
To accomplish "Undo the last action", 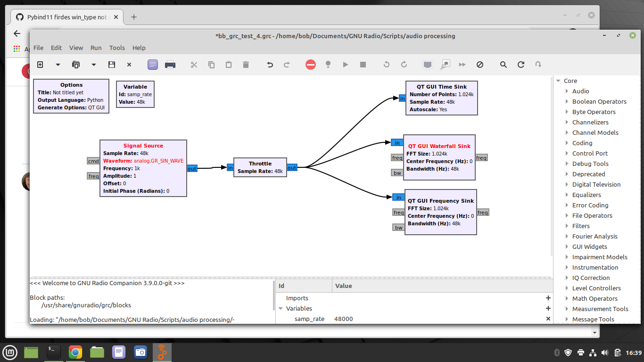I will coord(270,65).
